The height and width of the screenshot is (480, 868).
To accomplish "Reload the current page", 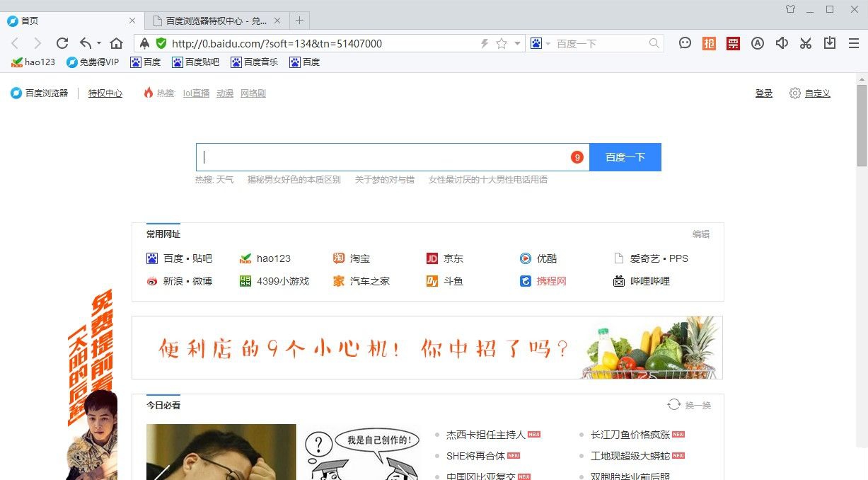I will tap(62, 43).
